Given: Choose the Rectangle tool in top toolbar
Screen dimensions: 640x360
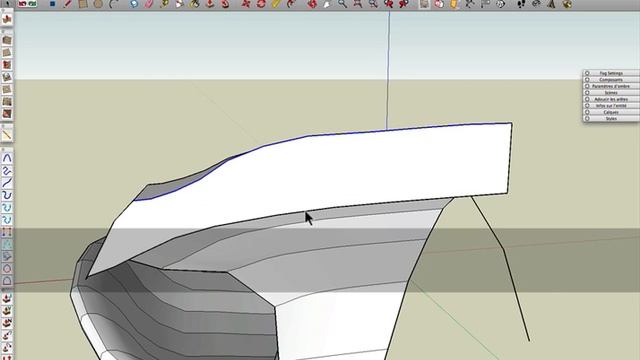Looking at the screenshot, I should [83, 4].
